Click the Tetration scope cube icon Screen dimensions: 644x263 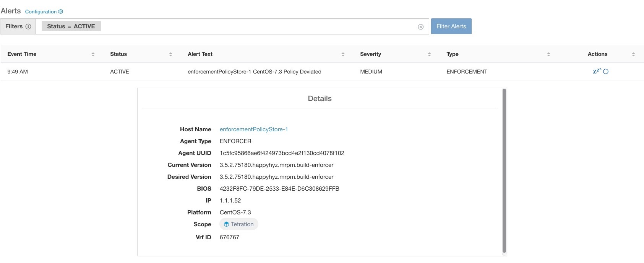[226, 224]
